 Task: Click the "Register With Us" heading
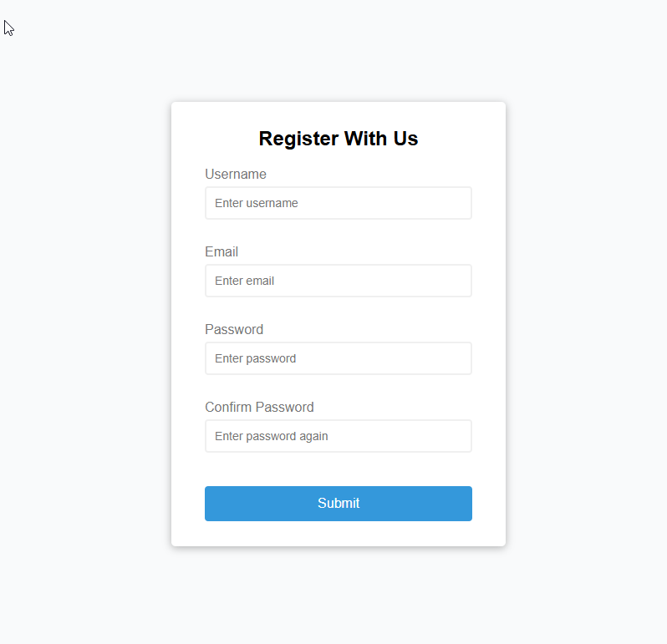pos(338,139)
